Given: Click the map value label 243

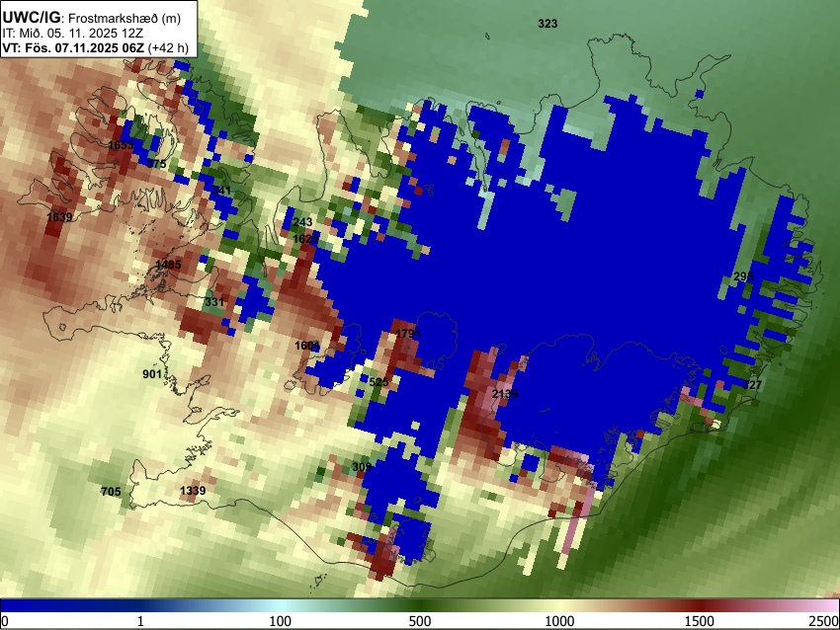Looking at the screenshot, I should 302,221.
